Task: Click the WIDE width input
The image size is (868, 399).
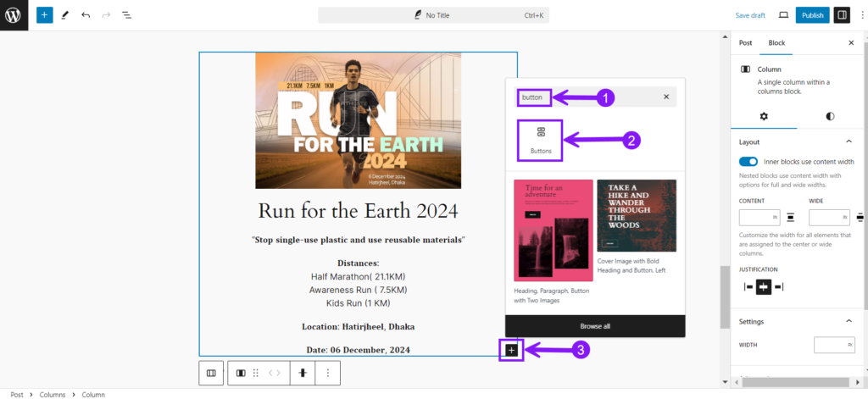Action: click(x=829, y=218)
